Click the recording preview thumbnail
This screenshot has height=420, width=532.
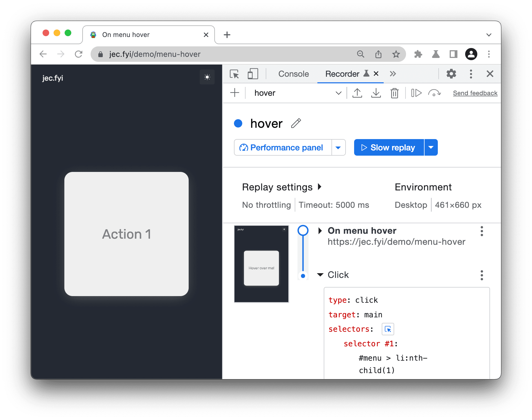(x=262, y=264)
